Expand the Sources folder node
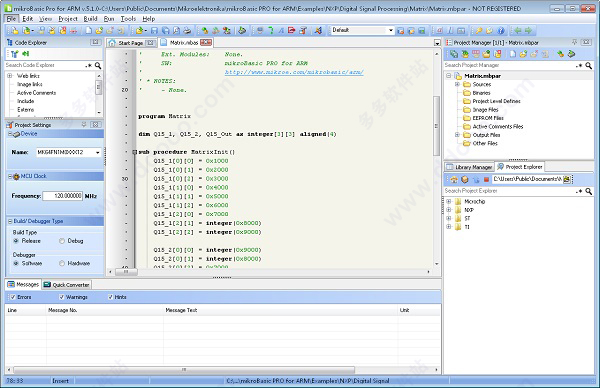 (457, 84)
